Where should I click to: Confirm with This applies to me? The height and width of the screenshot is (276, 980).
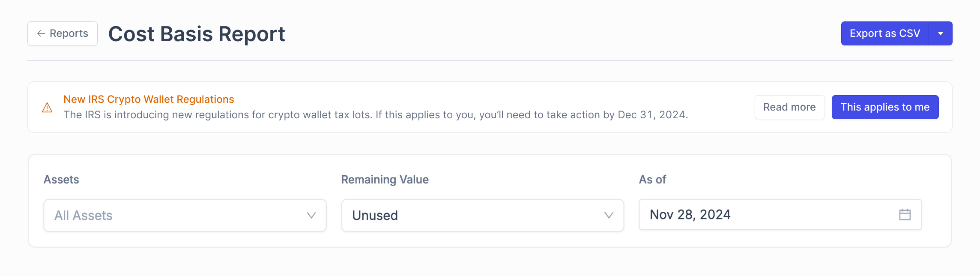(x=885, y=107)
